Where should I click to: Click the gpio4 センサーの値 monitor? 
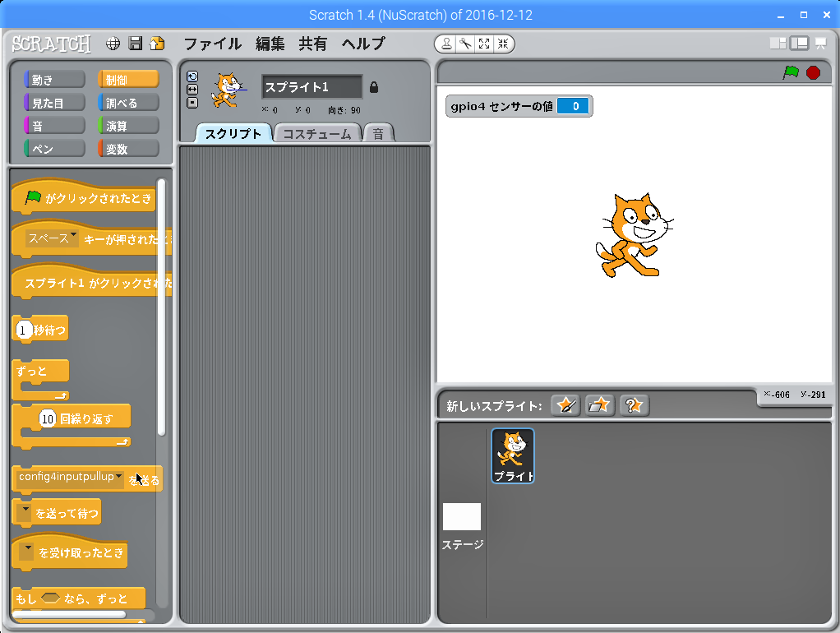click(x=519, y=106)
